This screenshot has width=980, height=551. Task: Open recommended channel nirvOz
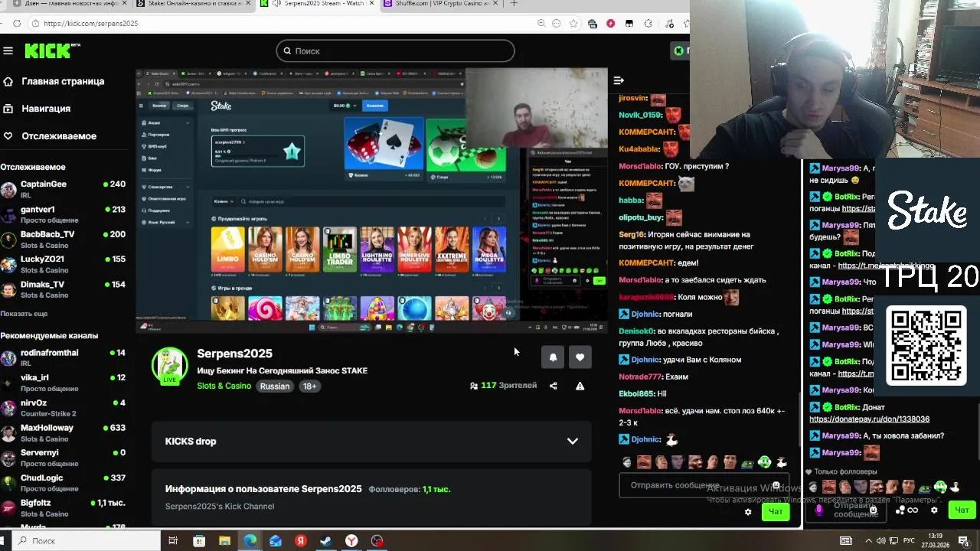click(x=63, y=408)
